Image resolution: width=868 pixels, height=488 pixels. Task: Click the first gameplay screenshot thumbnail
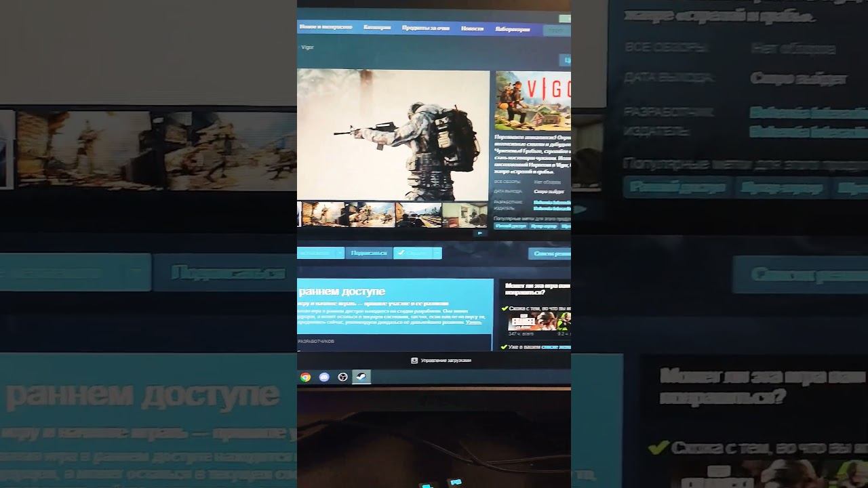coord(325,214)
